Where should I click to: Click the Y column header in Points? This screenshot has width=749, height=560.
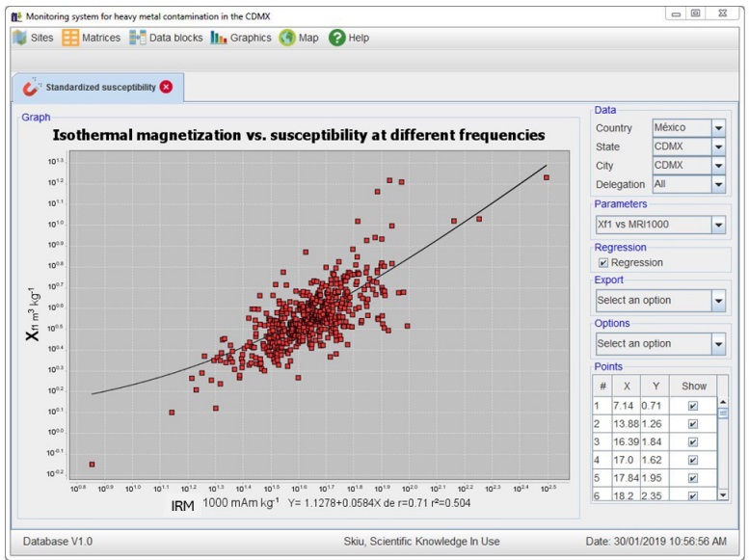point(655,386)
